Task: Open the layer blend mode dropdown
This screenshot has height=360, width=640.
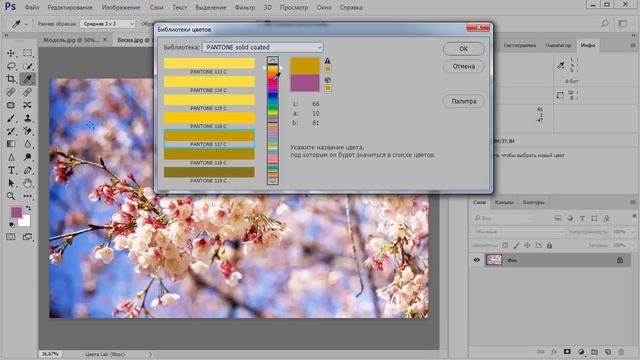Action: (x=518, y=232)
